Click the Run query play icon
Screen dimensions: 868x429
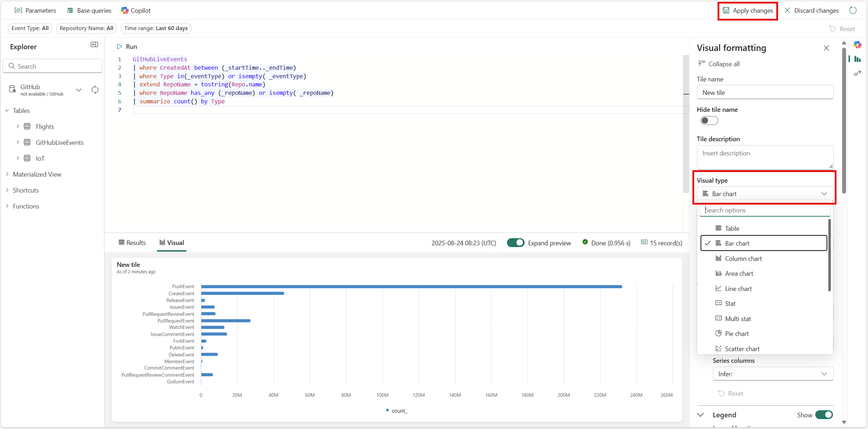click(x=120, y=46)
